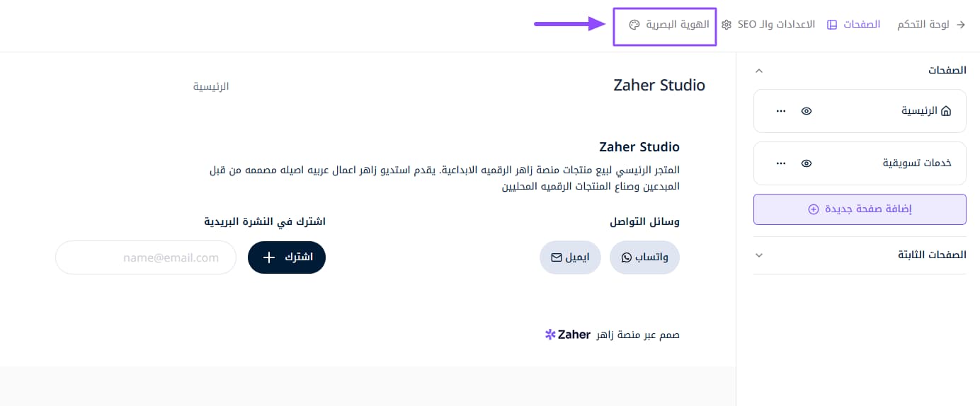The width and height of the screenshot is (980, 406).
Task: Toggle visibility eye for الرئيسية page
Action: coord(806,111)
